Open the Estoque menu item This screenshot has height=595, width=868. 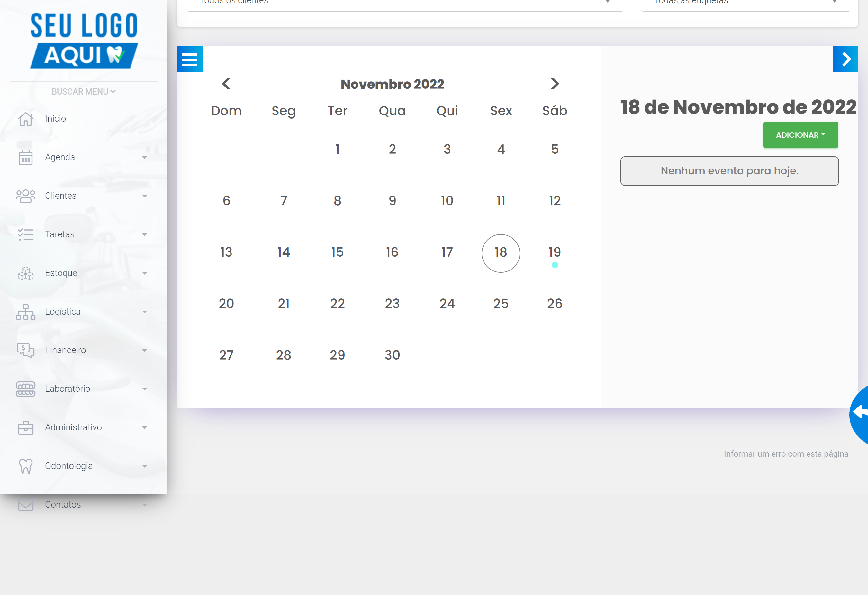pos(61,273)
